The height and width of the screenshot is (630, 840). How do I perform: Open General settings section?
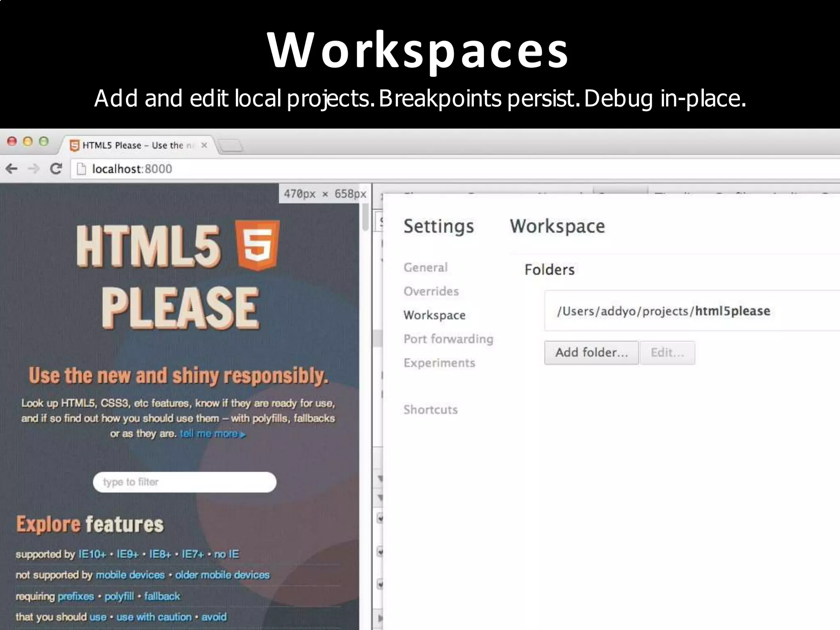coord(425,267)
